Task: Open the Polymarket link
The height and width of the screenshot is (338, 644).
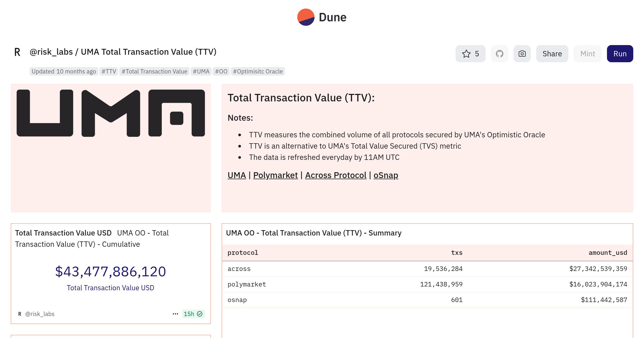Action: 275,175
